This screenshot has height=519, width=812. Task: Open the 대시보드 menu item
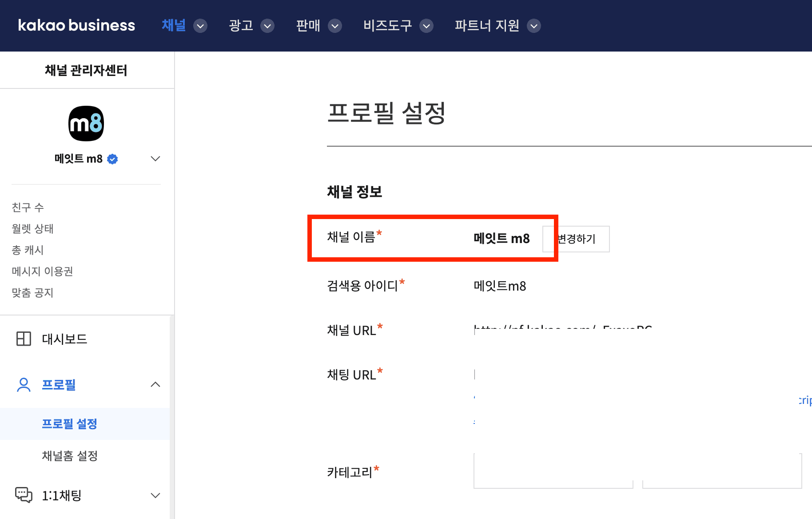(64, 339)
